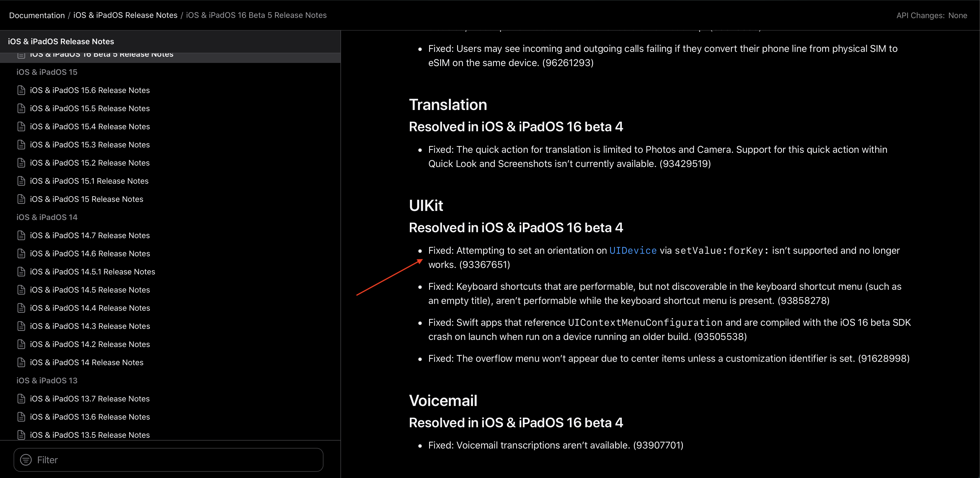Viewport: 980px width, 478px height.
Task: Click document icon beside iOS & iPadOS 14.3 Release Notes
Action: [21, 326]
